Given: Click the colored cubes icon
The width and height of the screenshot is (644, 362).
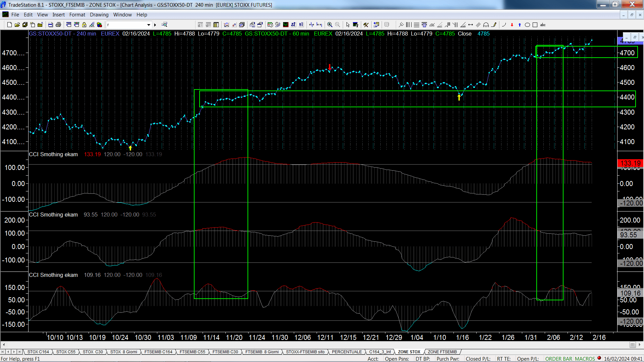Looking at the screenshot, I should 100,25.
